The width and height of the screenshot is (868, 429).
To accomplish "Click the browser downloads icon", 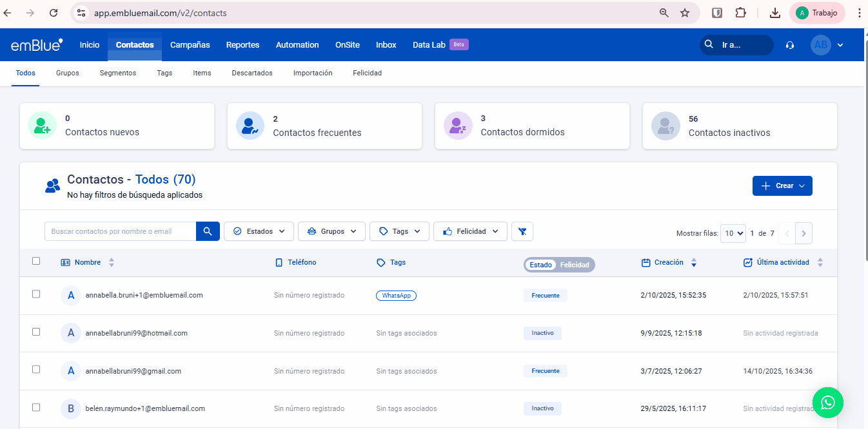I will pos(775,13).
